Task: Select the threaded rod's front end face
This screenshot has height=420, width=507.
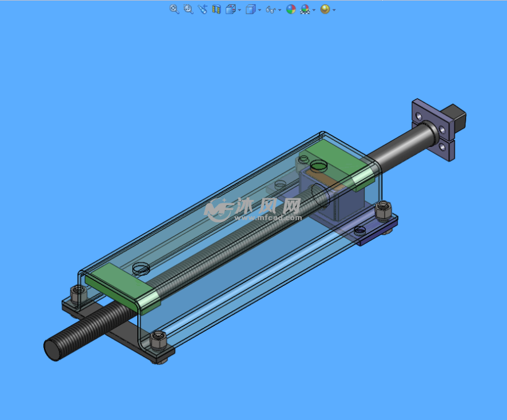Action: [53, 350]
